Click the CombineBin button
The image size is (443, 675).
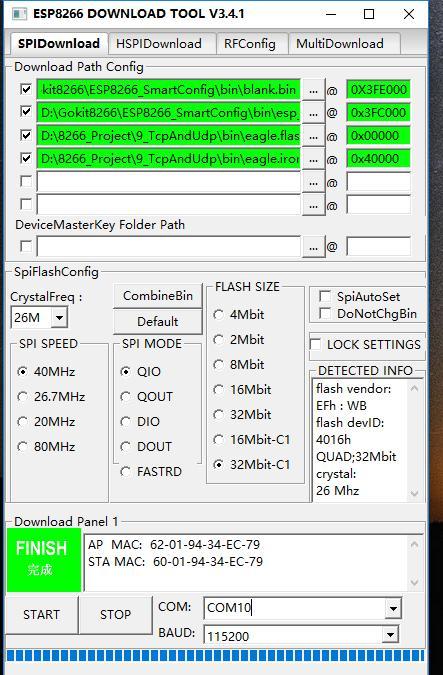pos(158,296)
